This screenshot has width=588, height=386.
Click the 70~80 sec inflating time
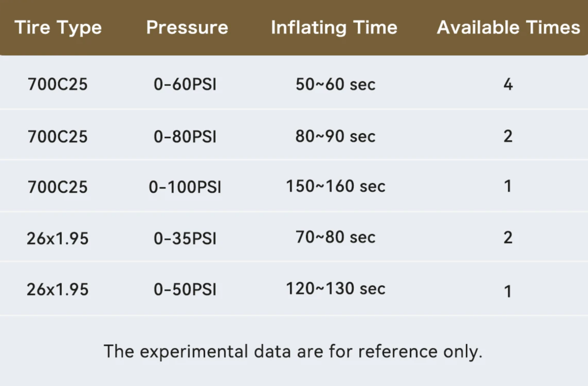pos(335,237)
